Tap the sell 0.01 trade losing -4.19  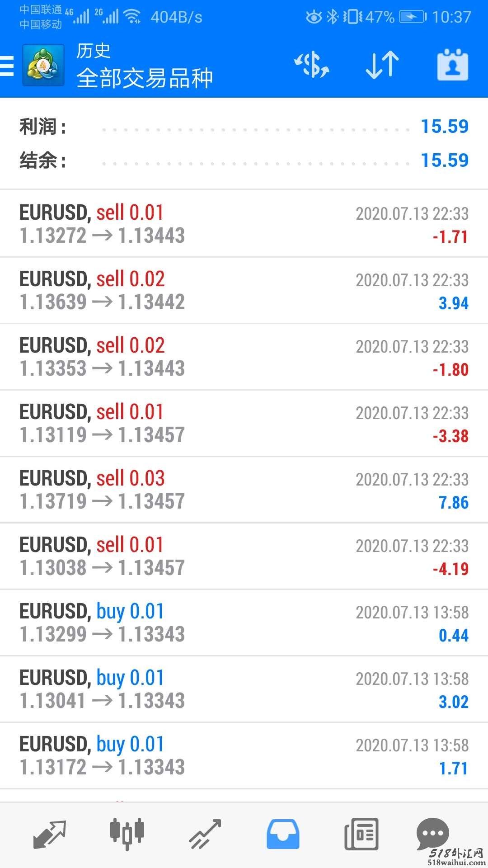pyautogui.click(x=244, y=556)
